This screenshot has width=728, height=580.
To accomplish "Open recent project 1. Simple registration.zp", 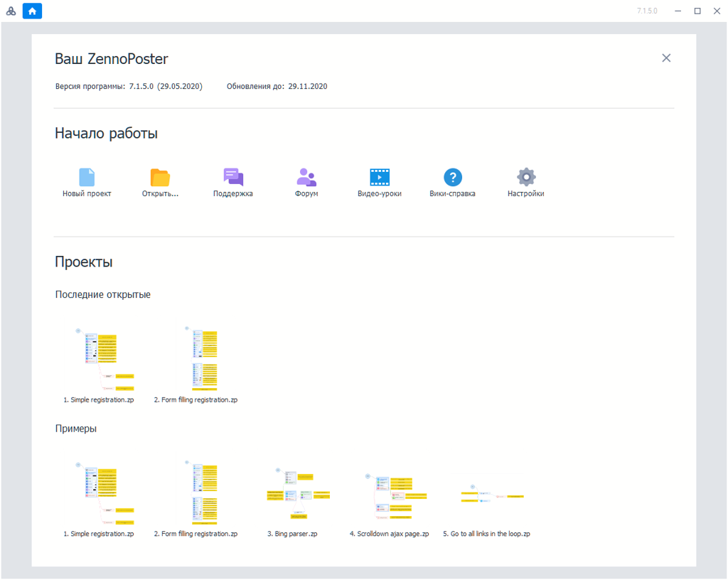I will tap(99, 359).
